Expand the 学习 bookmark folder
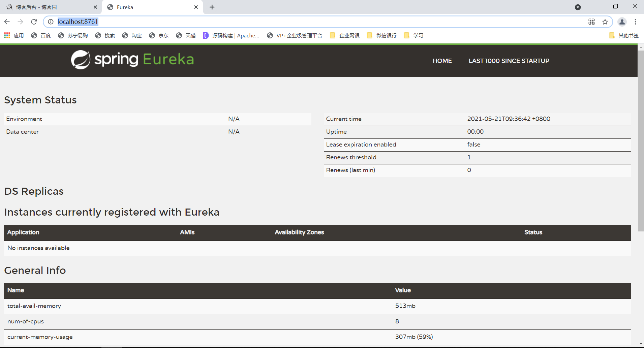Image resolution: width=644 pixels, height=348 pixels. click(x=413, y=35)
